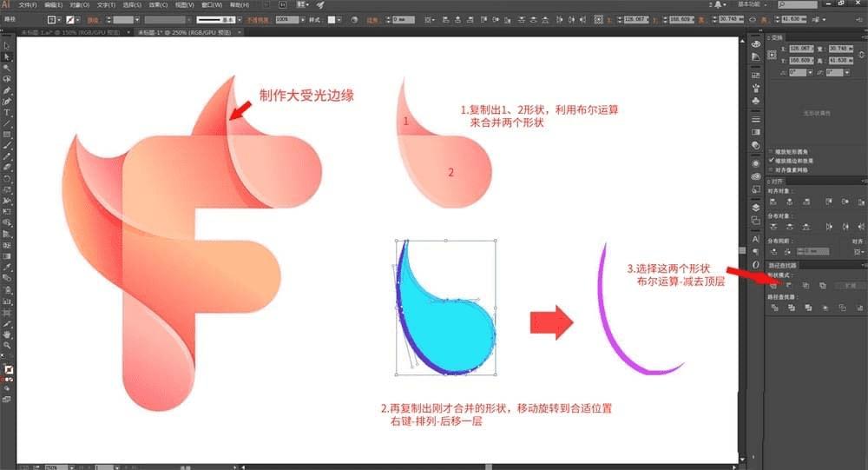Toggle 对齐像素网格 checkbox
The width and height of the screenshot is (868, 470).
771,169
